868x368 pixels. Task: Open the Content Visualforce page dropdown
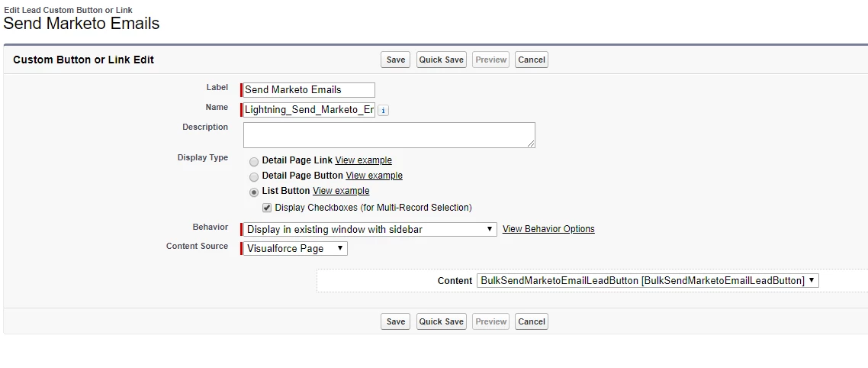pyautogui.click(x=648, y=280)
